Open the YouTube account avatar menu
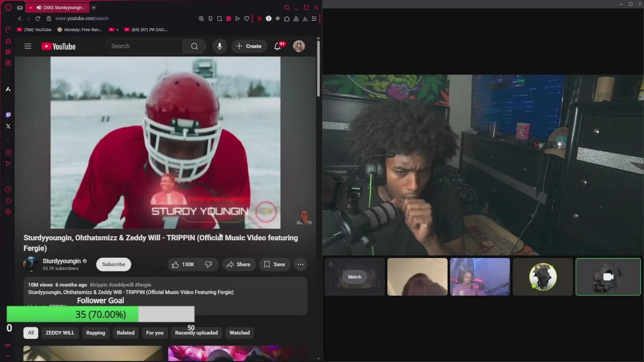Screen dimensions: 644x362 click(x=299, y=46)
